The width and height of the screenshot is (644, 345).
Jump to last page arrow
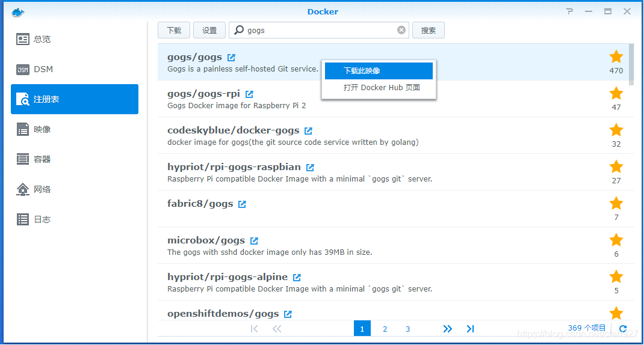coord(470,329)
